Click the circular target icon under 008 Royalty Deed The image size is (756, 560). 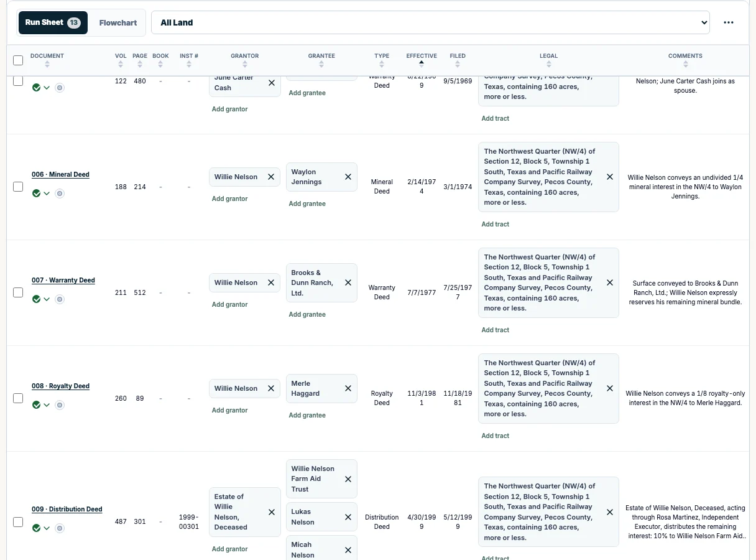(x=60, y=405)
